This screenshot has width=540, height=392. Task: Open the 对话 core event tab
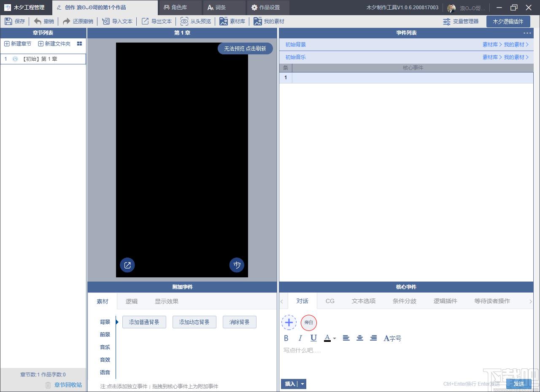click(x=302, y=301)
